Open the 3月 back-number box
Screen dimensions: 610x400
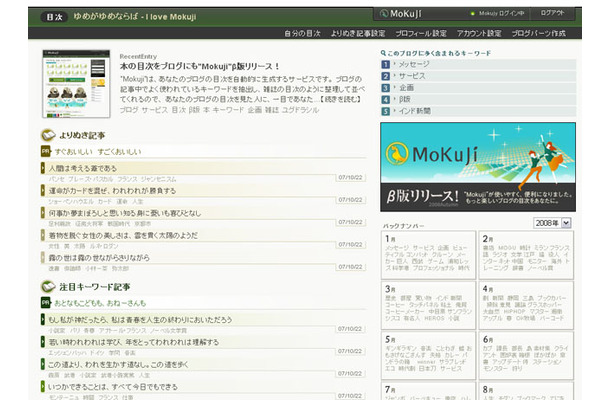428,305
